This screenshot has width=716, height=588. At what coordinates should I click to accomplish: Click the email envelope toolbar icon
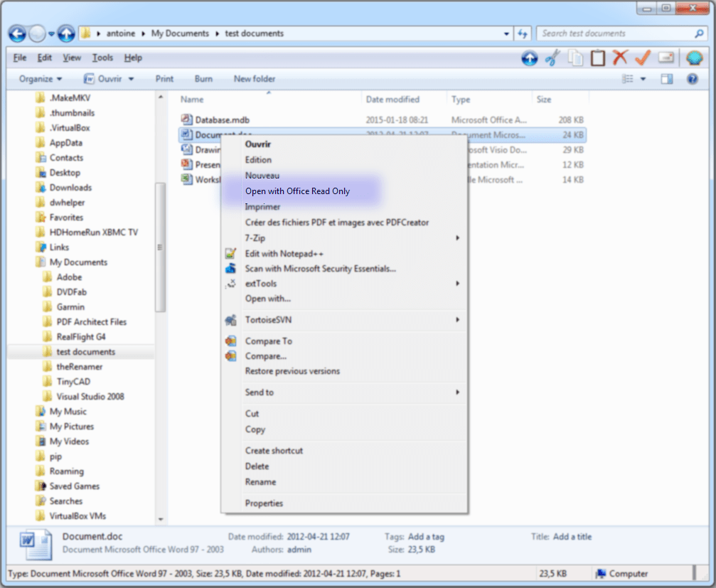pyautogui.click(x=666, y=58)
